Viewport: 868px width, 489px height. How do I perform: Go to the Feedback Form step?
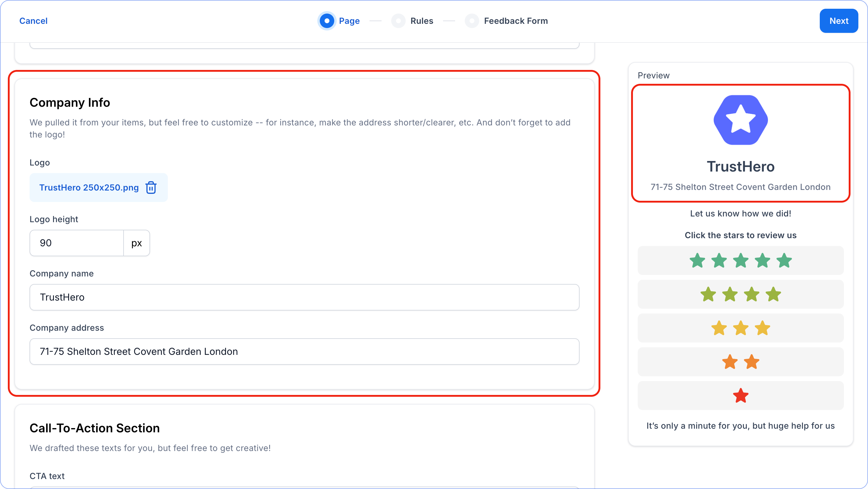(516, 21)
